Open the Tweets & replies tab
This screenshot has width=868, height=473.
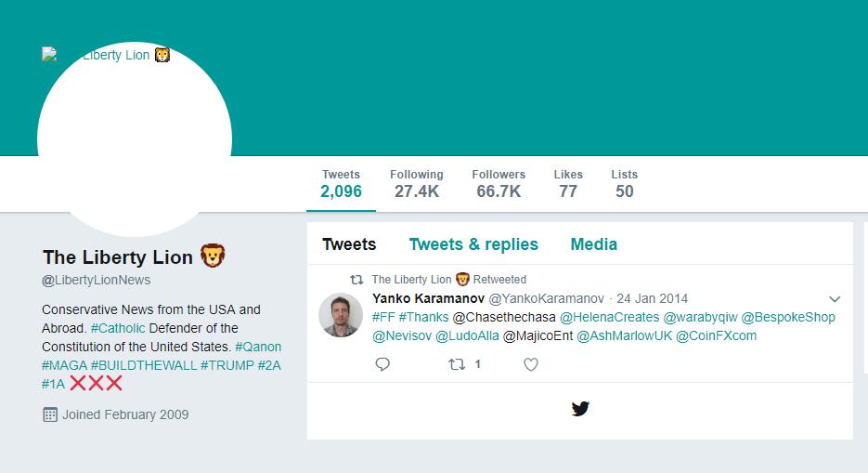473,244
